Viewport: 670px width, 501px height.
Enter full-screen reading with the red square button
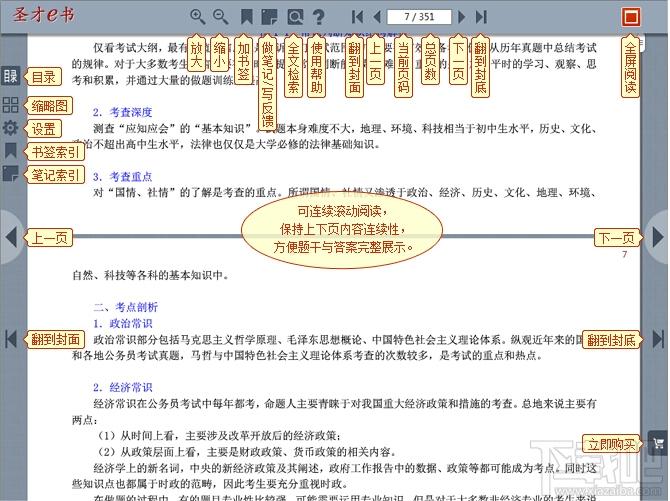[x=630, y=17]
